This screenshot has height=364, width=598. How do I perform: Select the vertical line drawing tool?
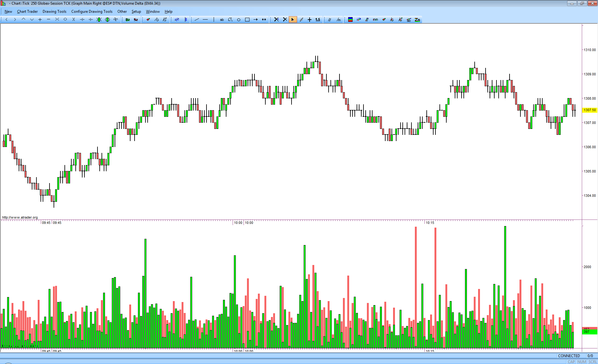(x=214, y=20)
